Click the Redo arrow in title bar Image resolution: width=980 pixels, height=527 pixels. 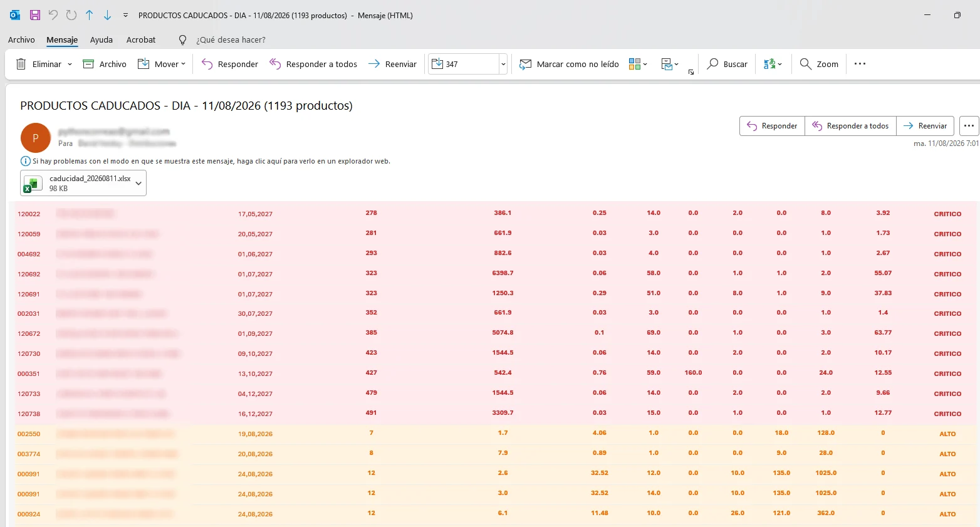pyautogui.click(x=71, y=15)
